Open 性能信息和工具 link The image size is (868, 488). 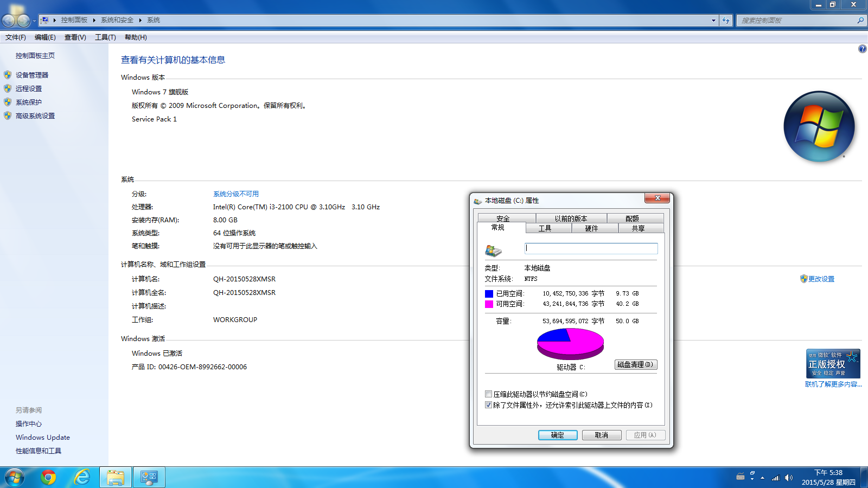coord(39,451)
